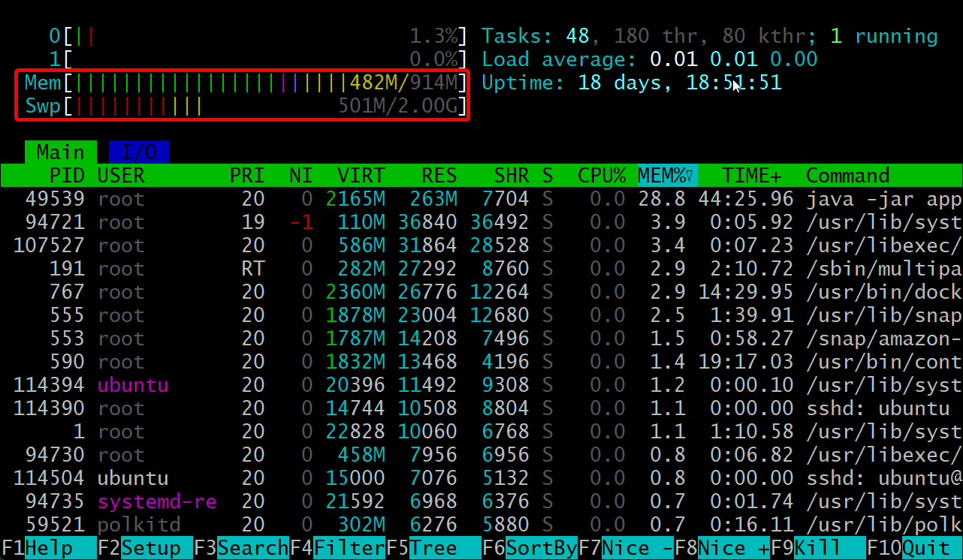Click the Mem usage meter bar
Screen dimensions: 963x560
point(242,83)
